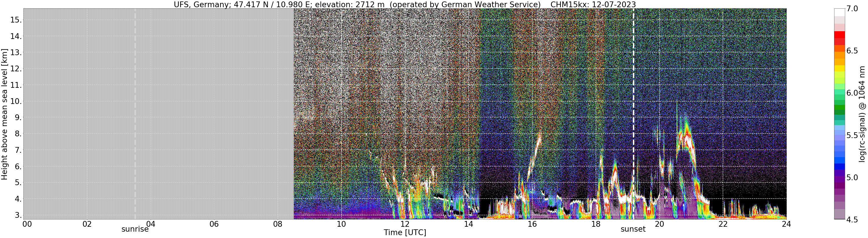868x238 pixels.
Task: Click the x-axis tick label '20'
Action: 659,224
